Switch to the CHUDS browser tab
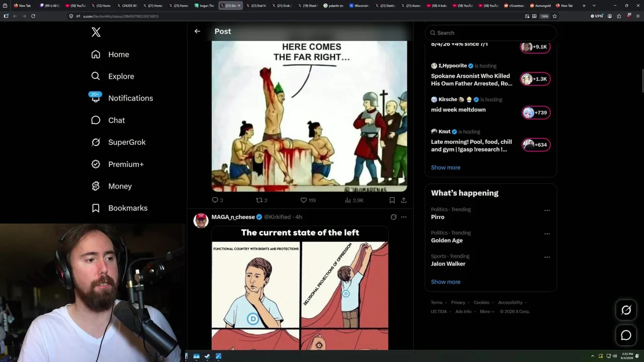The width and height of the screenshot is (644, 362). click(x=127, y=6)
